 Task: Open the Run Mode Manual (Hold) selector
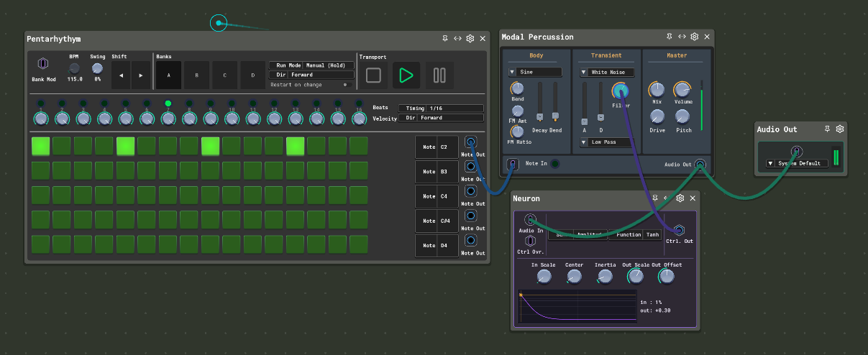click(311, 65)
